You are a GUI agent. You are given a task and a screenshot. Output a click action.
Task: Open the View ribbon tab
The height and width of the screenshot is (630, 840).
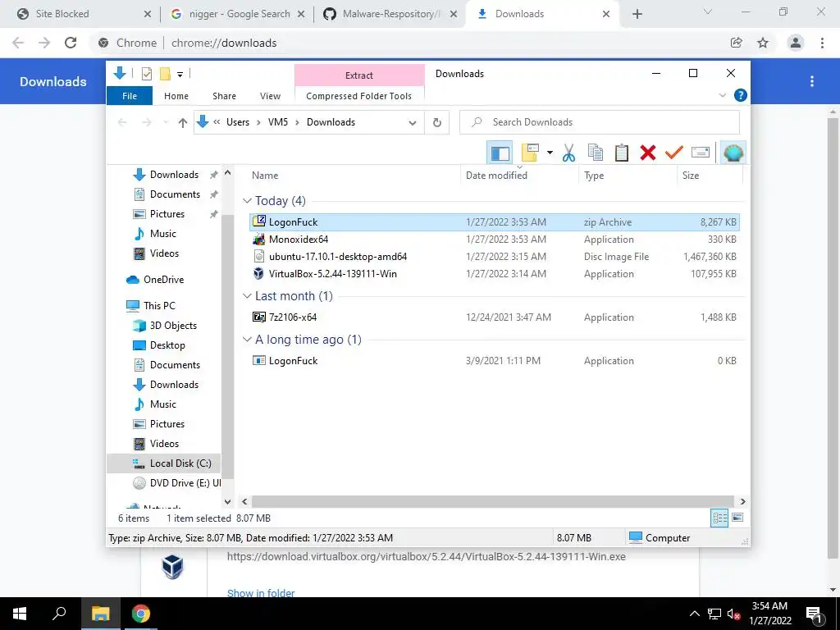click(x=270, y=96)
